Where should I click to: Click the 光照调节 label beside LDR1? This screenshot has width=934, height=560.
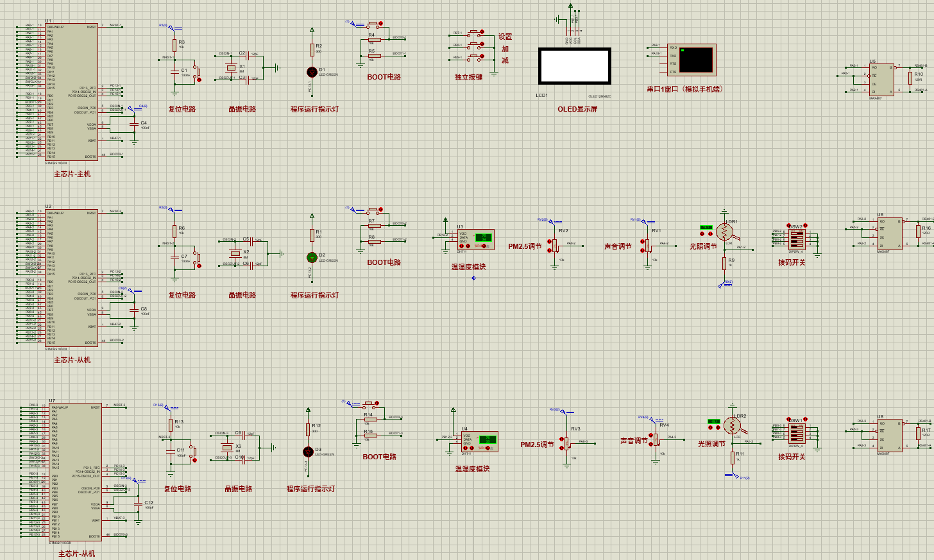pyautogui.click(x=703, y=246)
